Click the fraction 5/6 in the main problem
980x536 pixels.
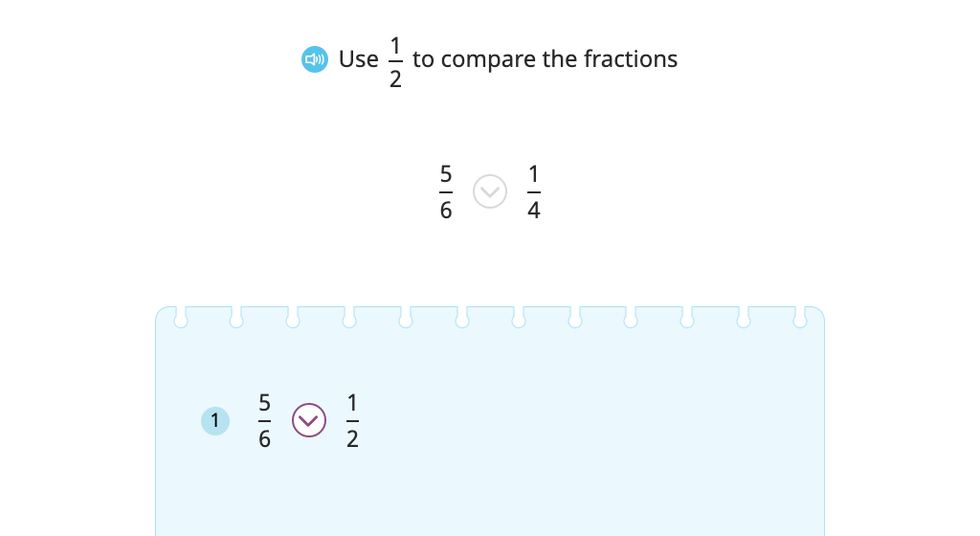click(x=446, y=191)
